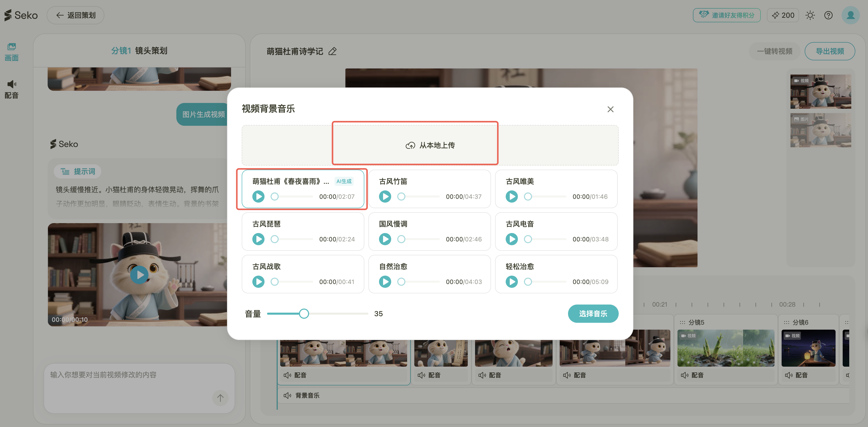Click the 00:28 timeline ruler mark
This screenshot has width=868, height=427.
pos(787,304)
